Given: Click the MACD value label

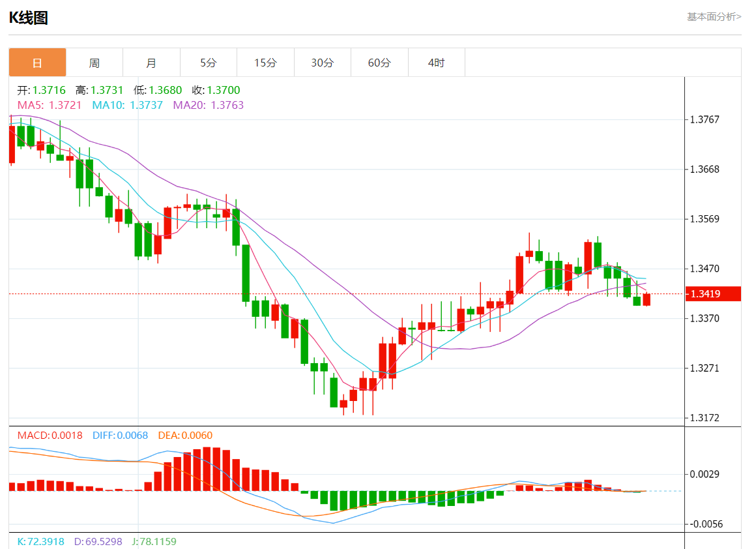Looking at the screenshot, I should pyautogui.click(x=50, y=436).
